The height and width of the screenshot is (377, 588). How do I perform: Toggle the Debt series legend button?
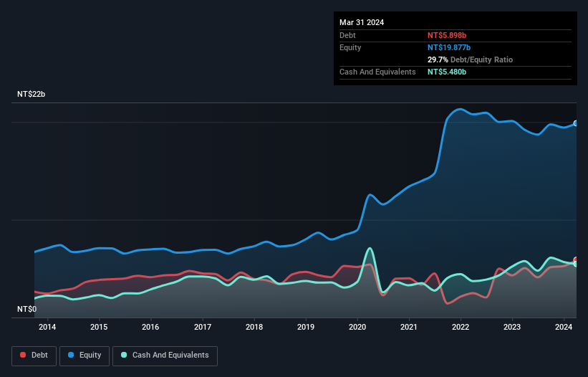click(x=34, y=355)
